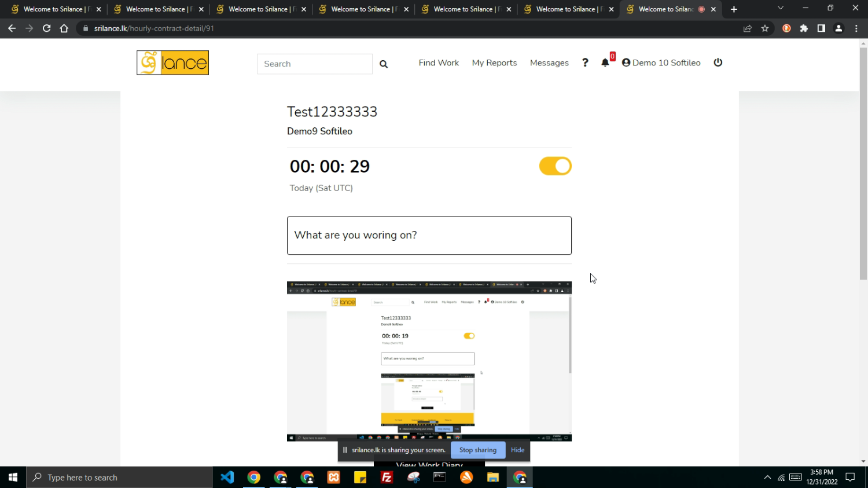Open notifications bell icon
Viewport: 868px width, 488px height.
tap(605, 63)
